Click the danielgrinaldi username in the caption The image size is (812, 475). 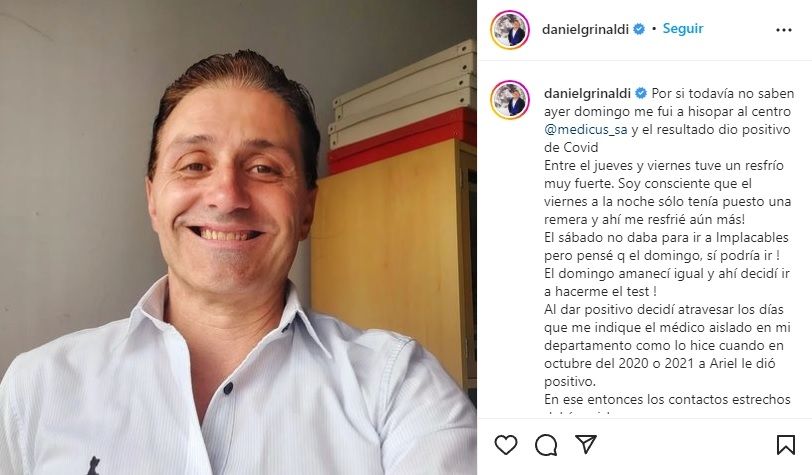[x=587, y=94]
